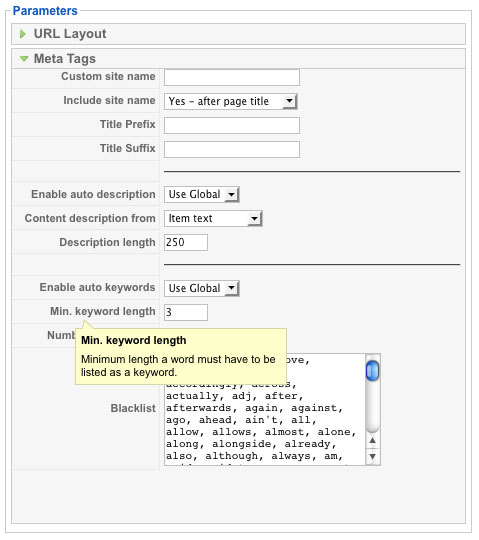Click the Title Suffix label
This screenshot has width=479, height=540.
pos(127,148)
